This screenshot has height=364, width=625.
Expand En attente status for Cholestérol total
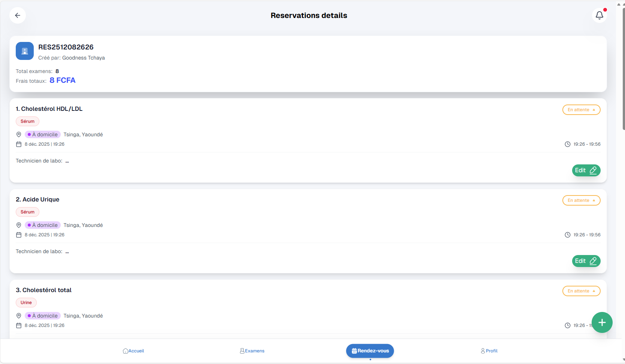tap(581, 291)
